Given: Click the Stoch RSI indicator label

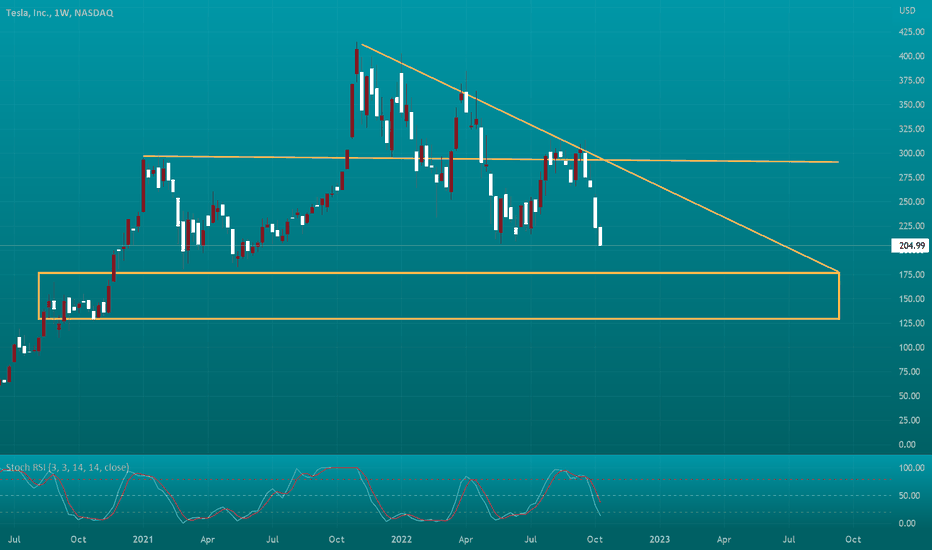Looking at the screenshot, I should click(x=67, y=467).
